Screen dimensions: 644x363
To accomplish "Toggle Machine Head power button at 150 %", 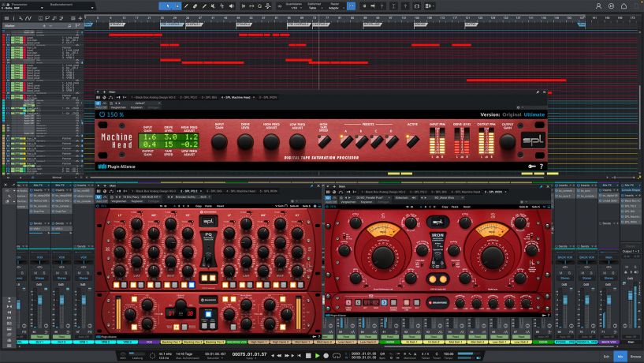I will point(102,114).
